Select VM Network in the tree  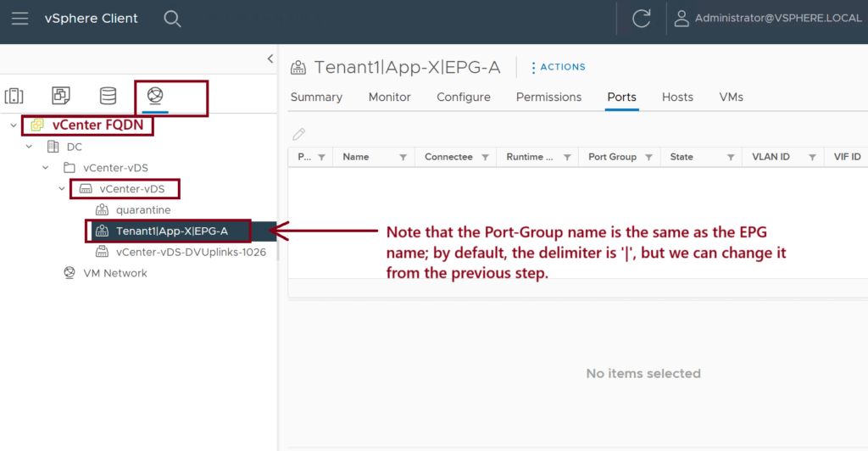click(115, 273)
